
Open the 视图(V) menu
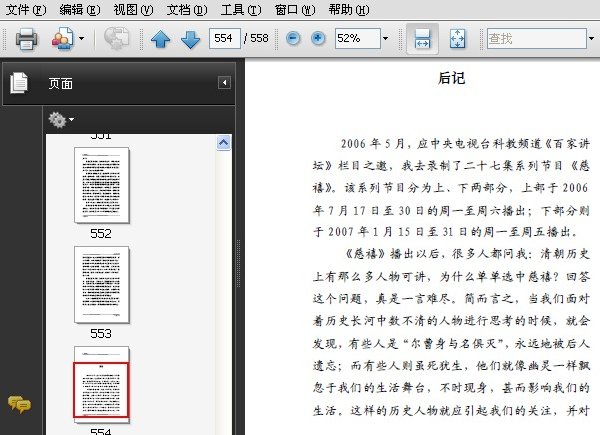(133, 10)
